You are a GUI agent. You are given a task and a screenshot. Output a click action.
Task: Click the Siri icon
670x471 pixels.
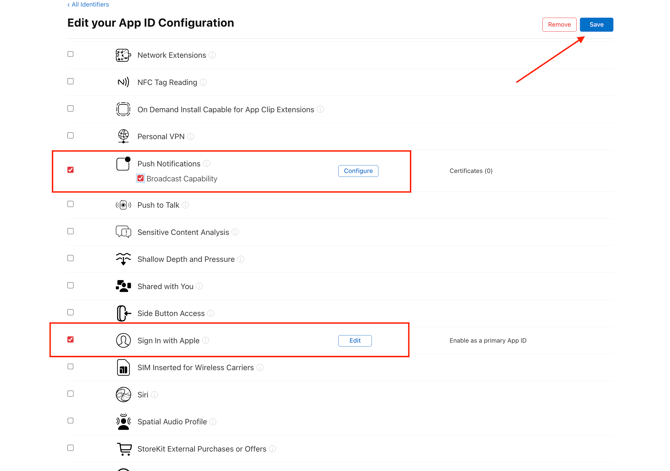[x=123, y=395]
